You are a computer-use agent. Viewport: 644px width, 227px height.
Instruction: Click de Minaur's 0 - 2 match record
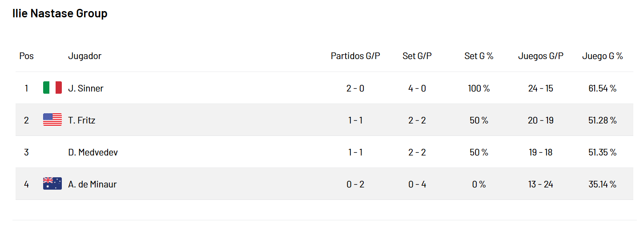[x=355, y=184]
